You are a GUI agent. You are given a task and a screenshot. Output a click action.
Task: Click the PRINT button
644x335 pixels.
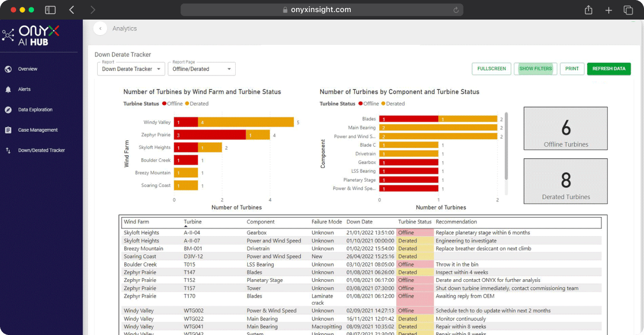coord(572,68)
